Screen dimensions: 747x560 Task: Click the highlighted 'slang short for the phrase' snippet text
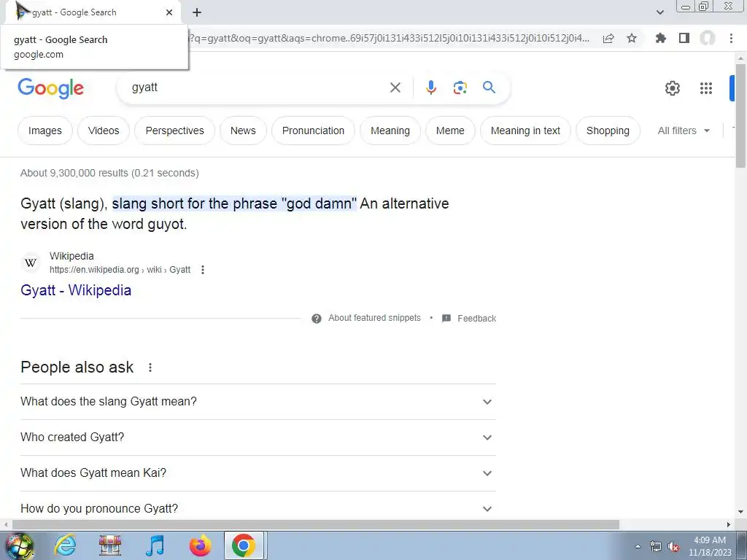pyautogui.click(x=234, y=203)
